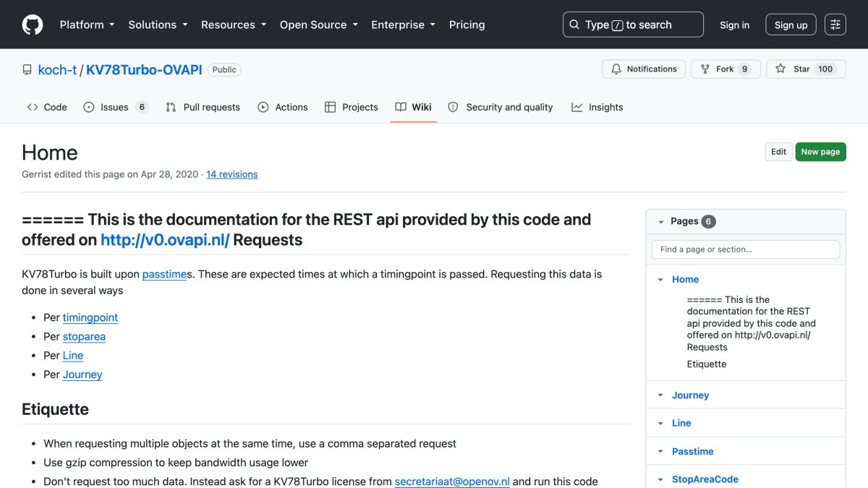This screenshot has height=488, width=868.
Task: Open the GitHub homepage logo
Action: click(x=33, y=25)
